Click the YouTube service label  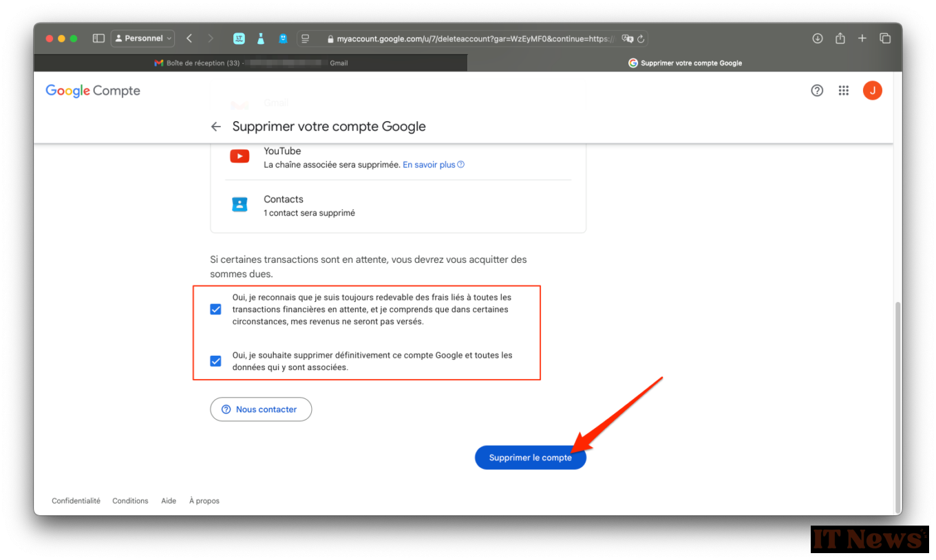pyautogui.click(x=282, y=151)
